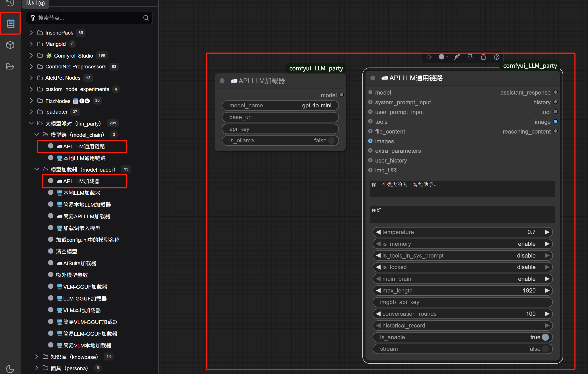
Task: Toggle stream switch
Action: pyautogui.click(x=545, y=349)
